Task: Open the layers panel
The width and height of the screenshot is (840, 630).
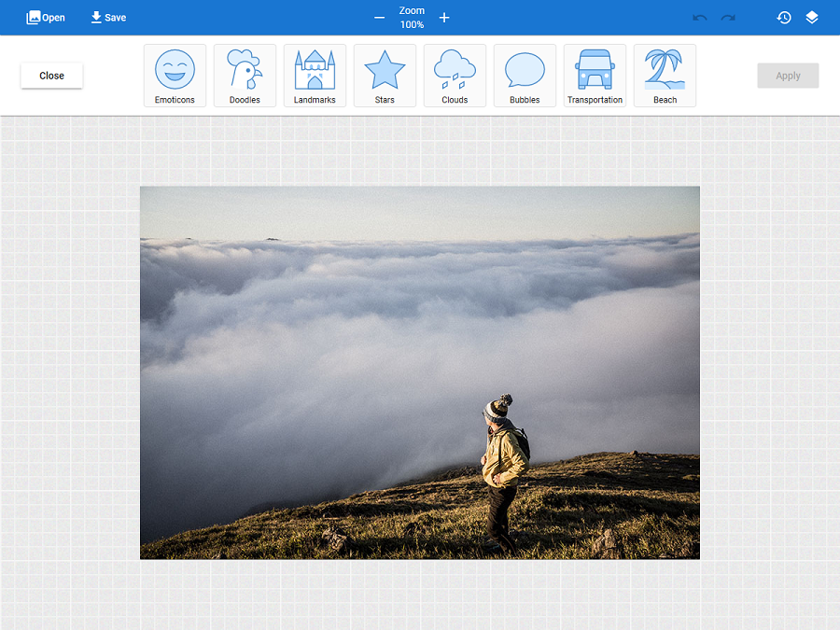Action: 812,17
